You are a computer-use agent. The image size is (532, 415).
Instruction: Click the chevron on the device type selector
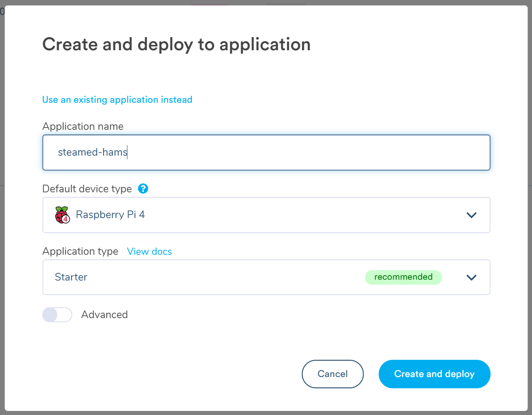(x=471, y=215)
